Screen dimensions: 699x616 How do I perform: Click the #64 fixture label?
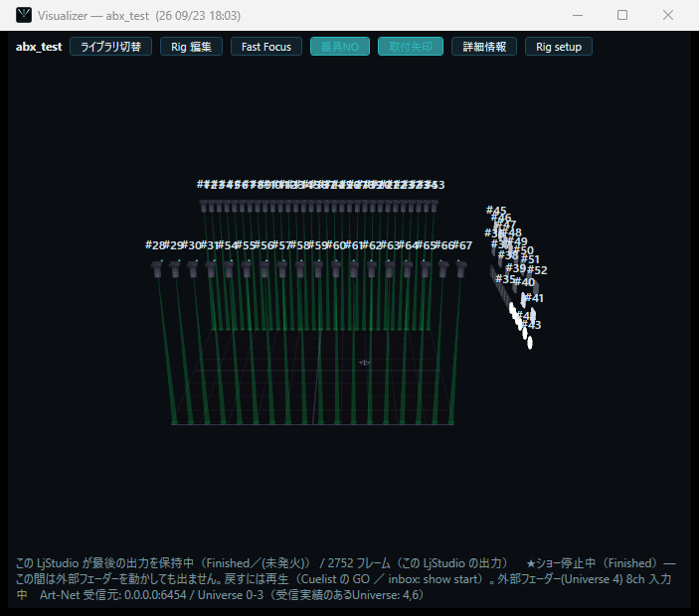click(x=408, y=245)
